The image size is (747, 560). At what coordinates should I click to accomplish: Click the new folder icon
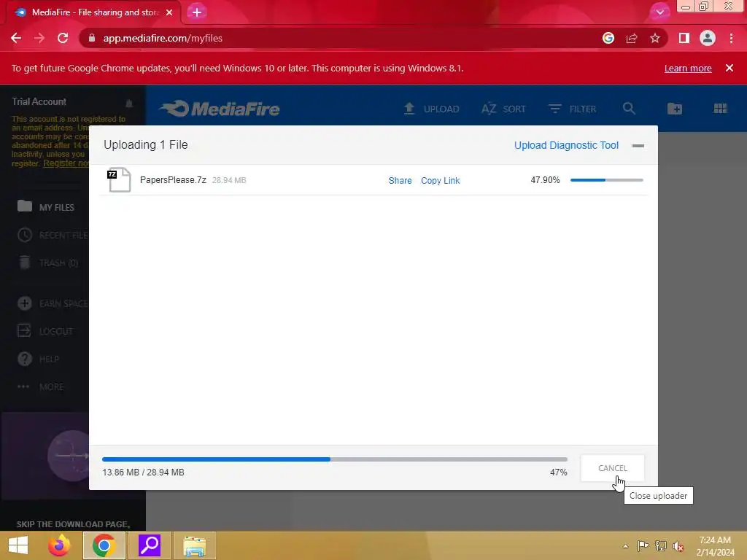coord(675,109)
